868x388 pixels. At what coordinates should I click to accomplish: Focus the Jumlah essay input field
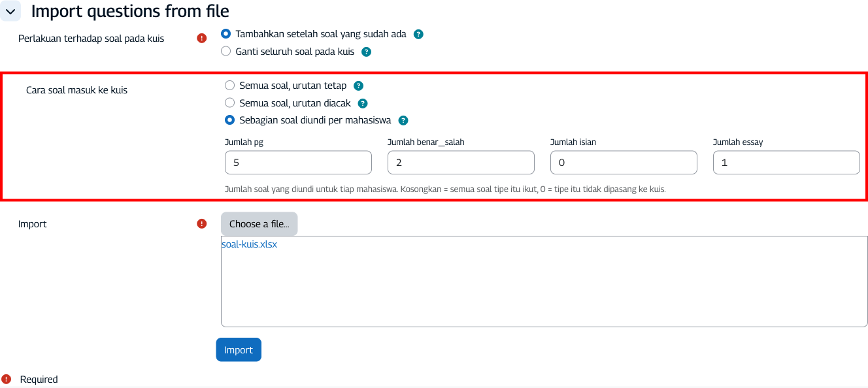click(786, 163)
